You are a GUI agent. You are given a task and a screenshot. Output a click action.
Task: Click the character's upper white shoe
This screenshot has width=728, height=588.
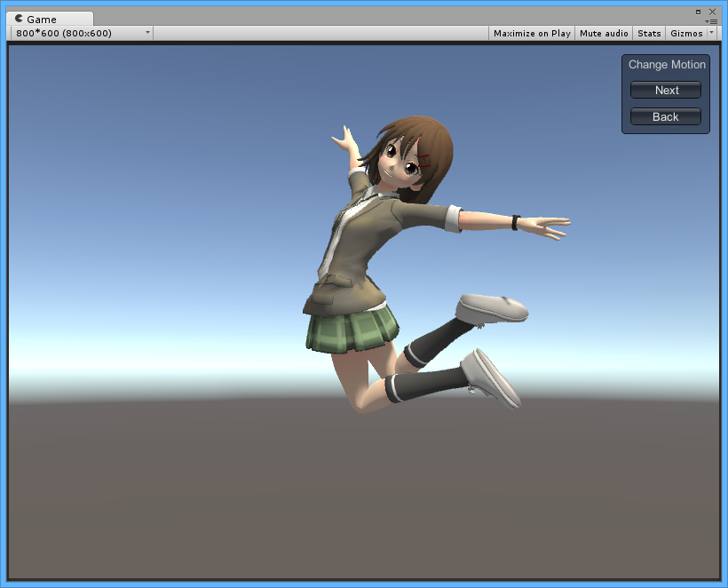[x=492, y=307]
